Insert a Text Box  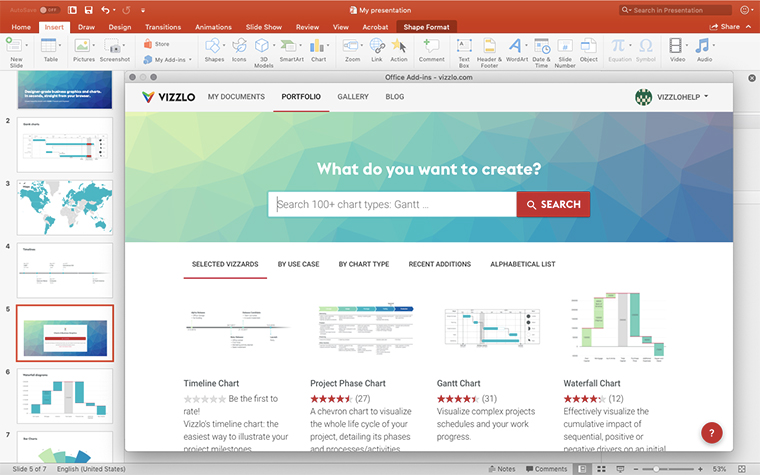464,46
